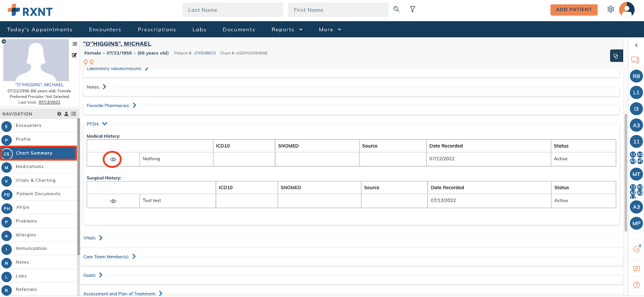Click edit patient photo pencil icon
644x297 pixels.
click(74, 55)
